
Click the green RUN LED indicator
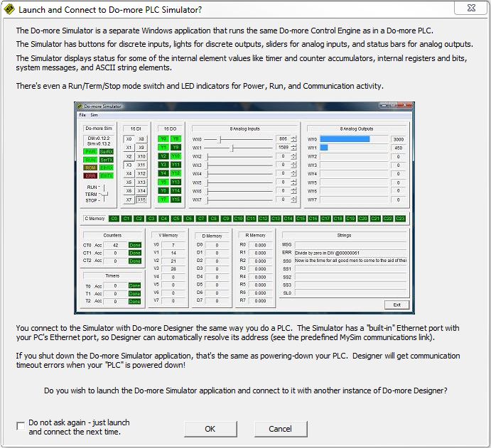tap(90, 159)
